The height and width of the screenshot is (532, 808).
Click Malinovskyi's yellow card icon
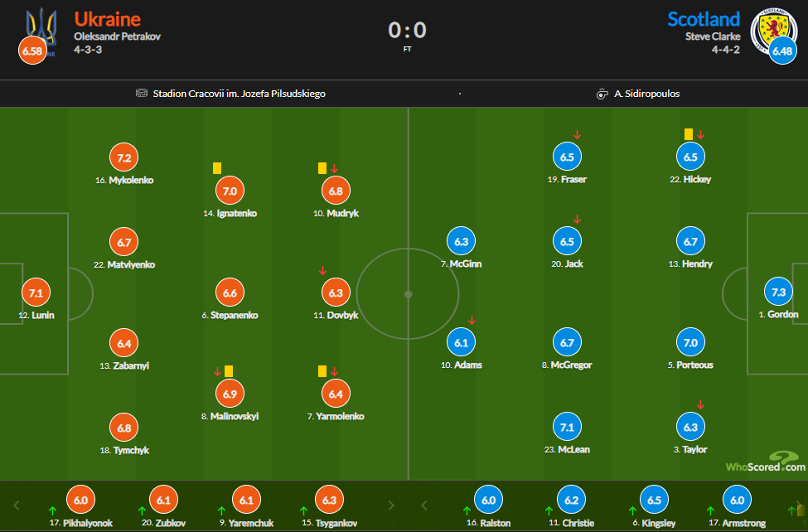229,372
